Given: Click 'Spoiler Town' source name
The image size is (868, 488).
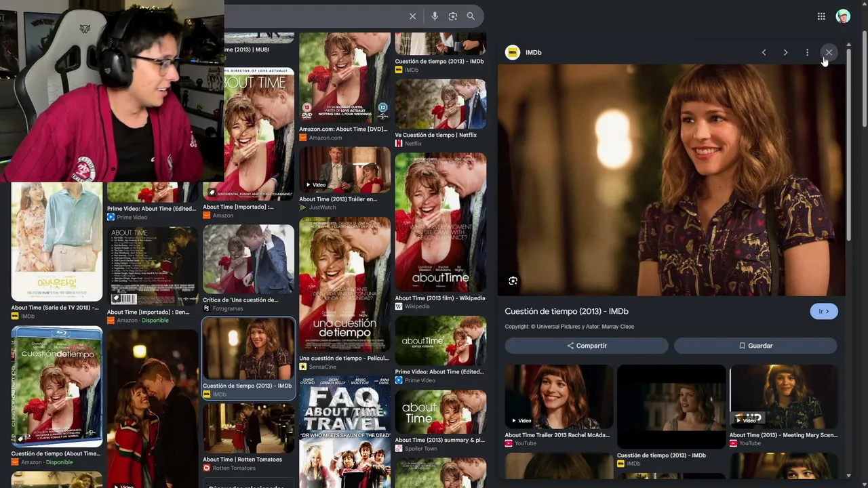Looking at the screenshot, I should point(421,449).
